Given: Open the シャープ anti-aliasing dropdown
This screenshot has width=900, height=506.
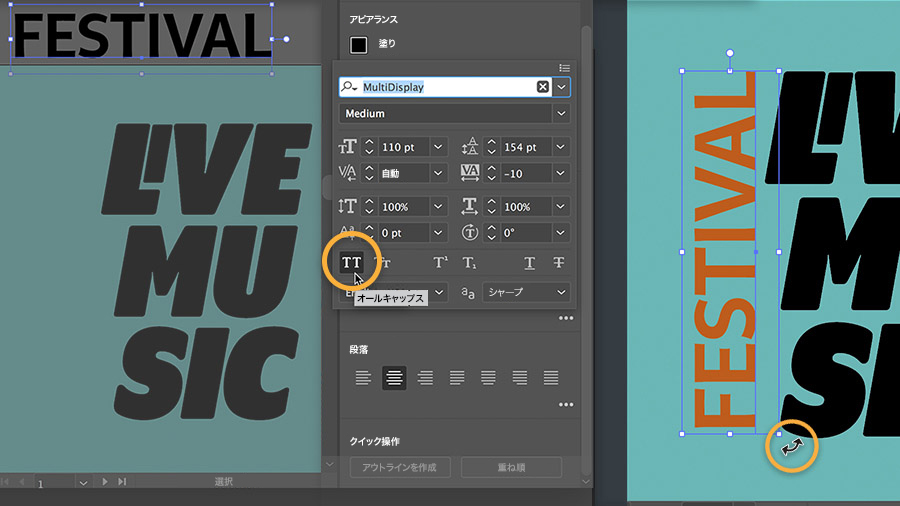Looking at the screenshot, I should (526, 293).
